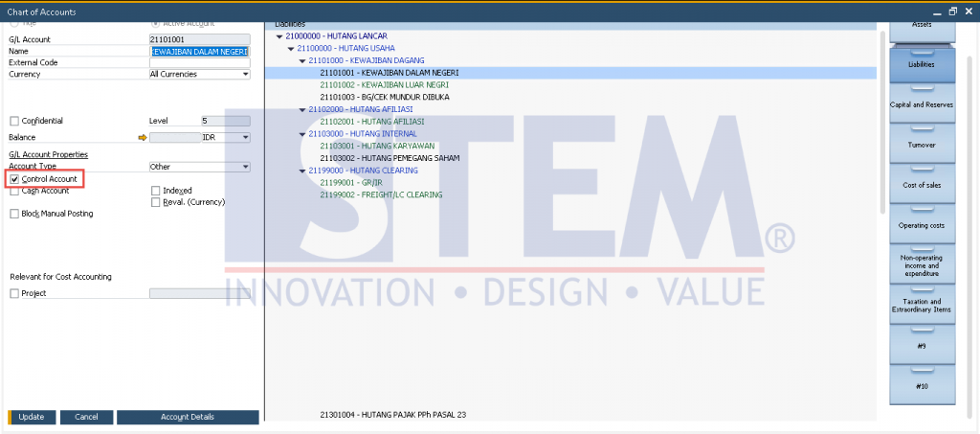Viewport: 980px width, 434px height.
Task: Open the Taxation and Extraordinary Items drawer
Action: point(922,306)
